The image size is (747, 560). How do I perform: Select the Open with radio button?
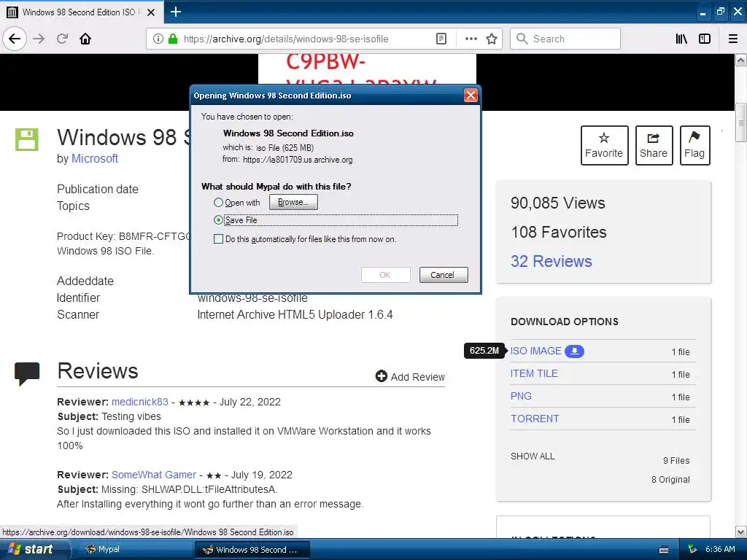click(x=218, y=203)
